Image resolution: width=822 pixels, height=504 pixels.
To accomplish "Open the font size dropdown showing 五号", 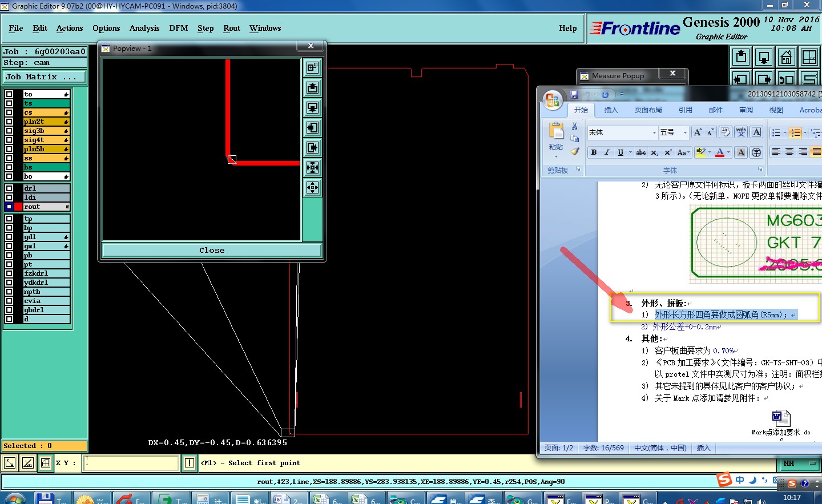I will click(x=685, y=132).
